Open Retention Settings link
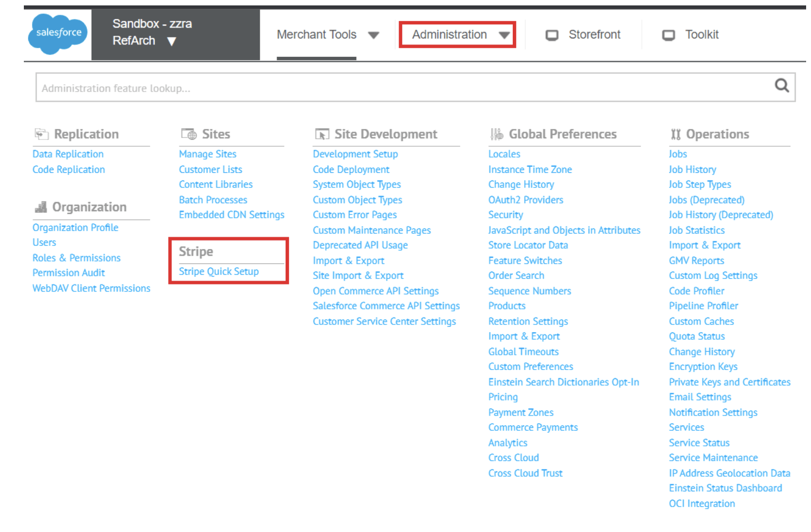Screen dimensions: 811x532 (528, 321)
